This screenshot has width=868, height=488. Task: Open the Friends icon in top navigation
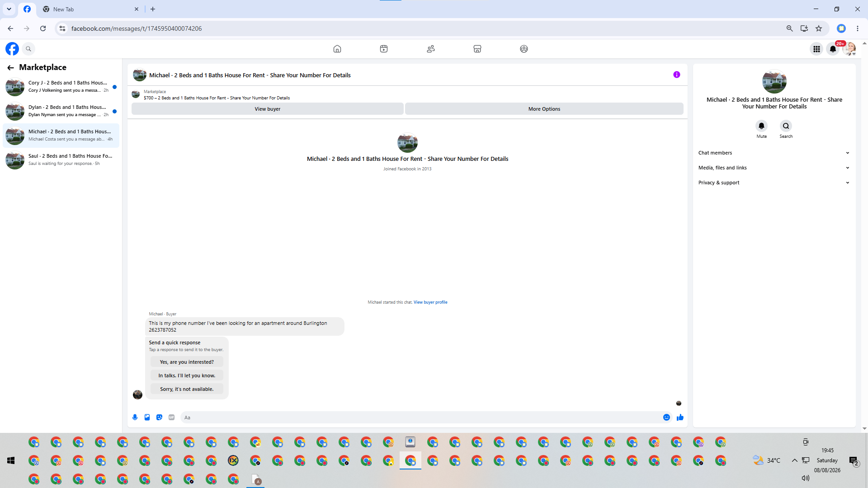click(431, 49)
